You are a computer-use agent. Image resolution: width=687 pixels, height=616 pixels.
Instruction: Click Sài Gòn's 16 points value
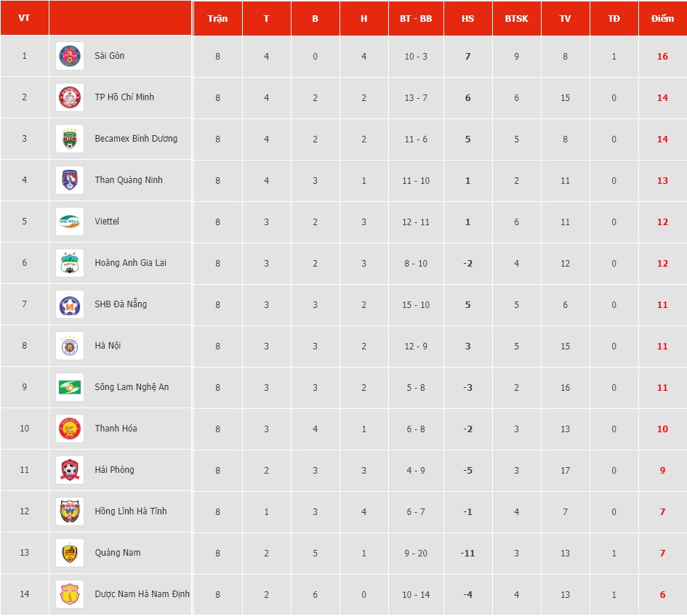coord(662,56)
